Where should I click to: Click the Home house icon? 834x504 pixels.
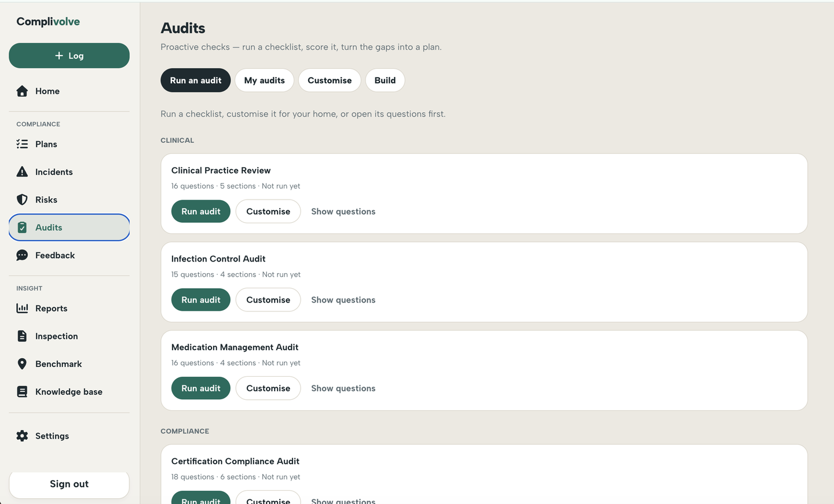(22, 91)
